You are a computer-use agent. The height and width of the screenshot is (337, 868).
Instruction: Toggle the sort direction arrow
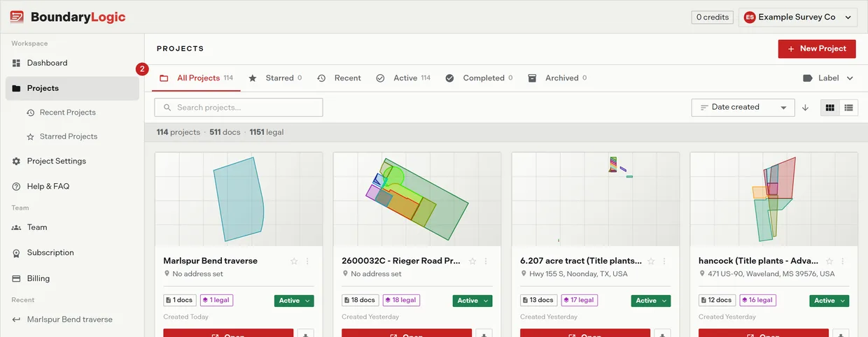pyautogui.click(x=806, y=108)
